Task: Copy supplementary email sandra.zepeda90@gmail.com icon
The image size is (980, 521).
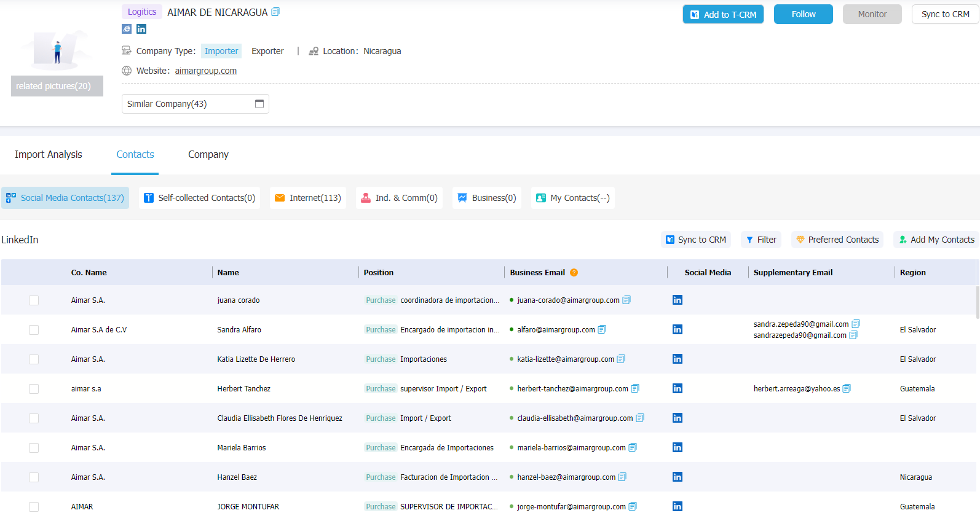Action: pyautogui.click(x=856, y=324)
